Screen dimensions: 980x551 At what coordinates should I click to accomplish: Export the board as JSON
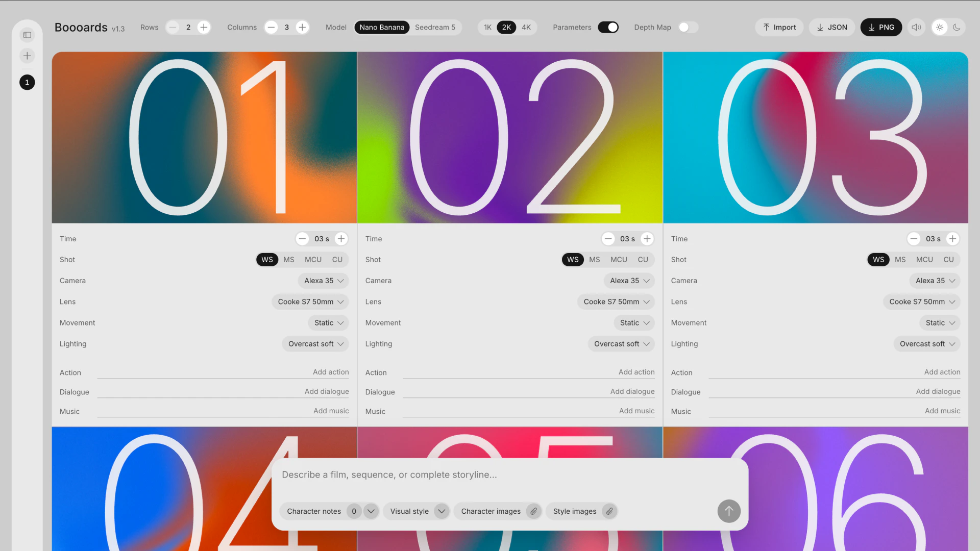click(x=832, y=27)
